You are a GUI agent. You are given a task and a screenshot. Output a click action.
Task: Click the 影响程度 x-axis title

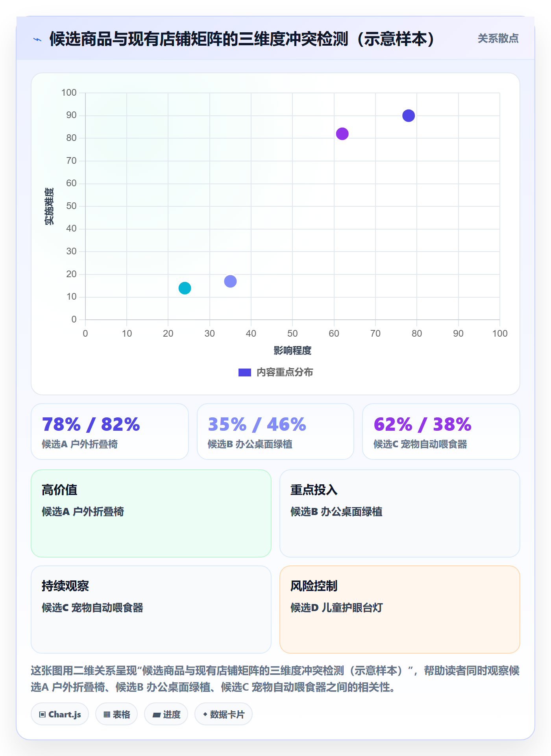pyautogui.click(x=292, y=350)
